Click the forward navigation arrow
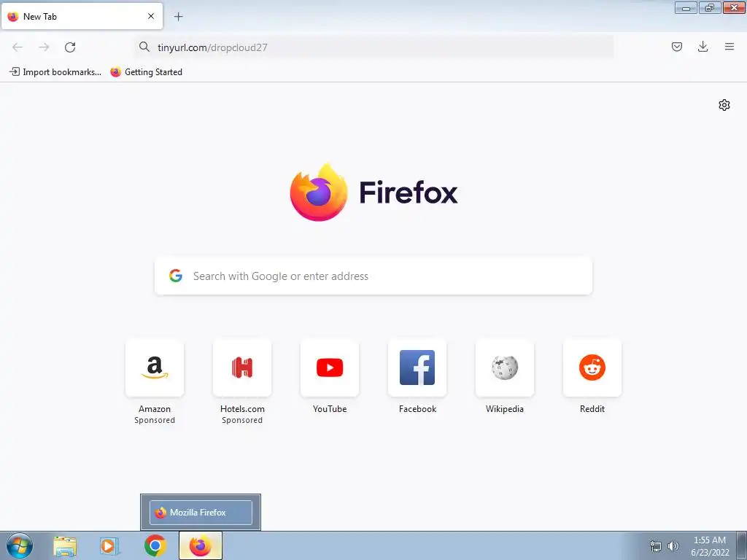747x560 pixels. [44, 47]
